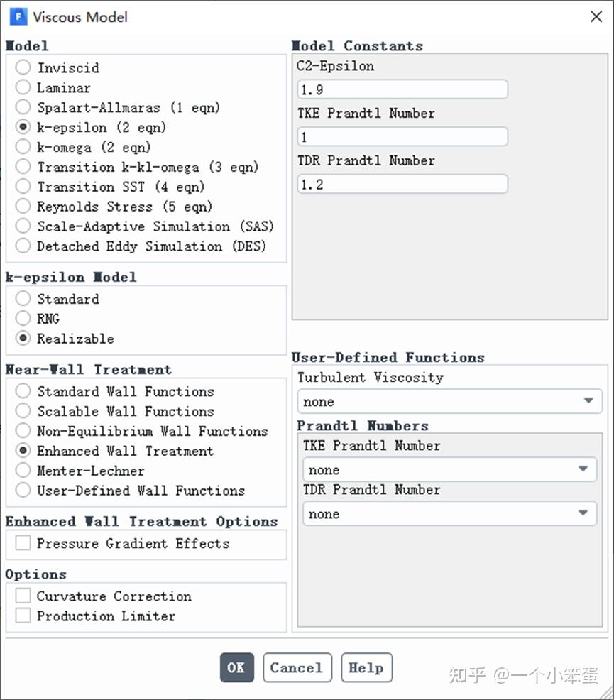Click the Cancel button

click(297, 667)
